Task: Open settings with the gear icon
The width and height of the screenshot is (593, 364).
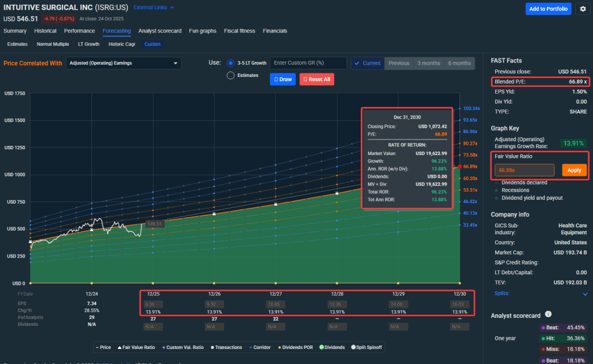Action: [x=583, y=9]
